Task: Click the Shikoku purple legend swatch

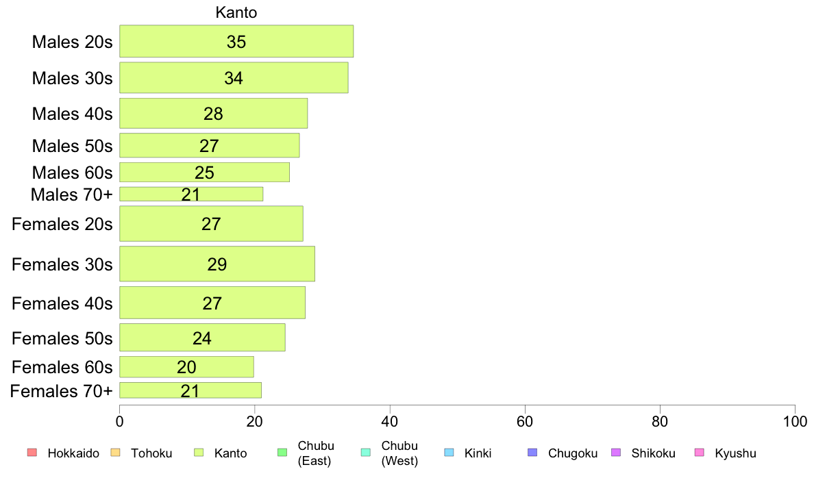Action: pyautogui.click(x=616, y=453)
